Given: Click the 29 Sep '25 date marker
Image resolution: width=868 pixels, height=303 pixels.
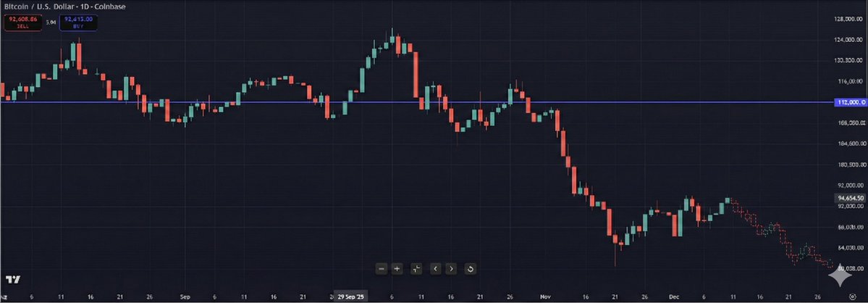Looking at the screenshot, I should pyautogui.click(x=351, y=296).
